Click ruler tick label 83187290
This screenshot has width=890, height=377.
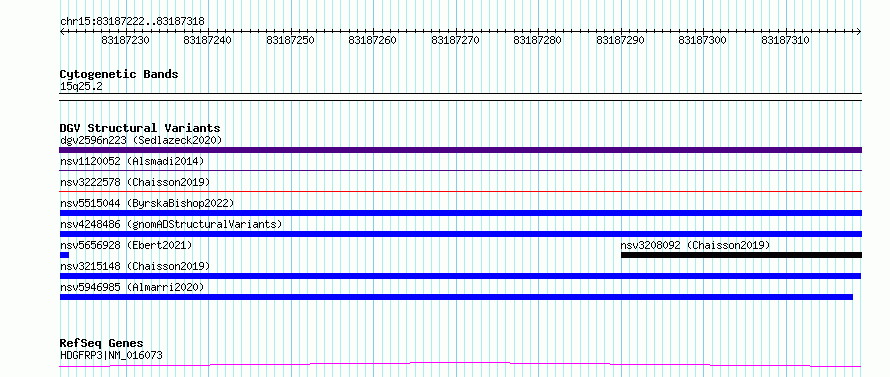click(621, 40)
